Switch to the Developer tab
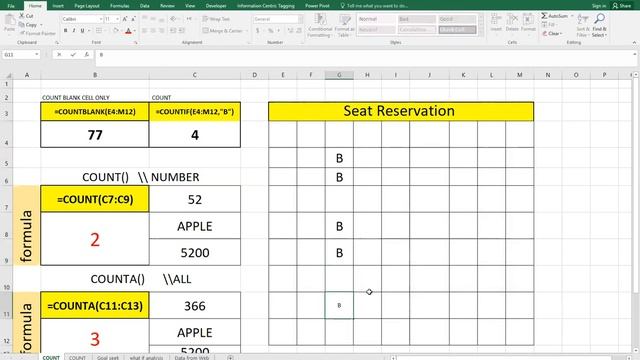 [x=216, y=6]
